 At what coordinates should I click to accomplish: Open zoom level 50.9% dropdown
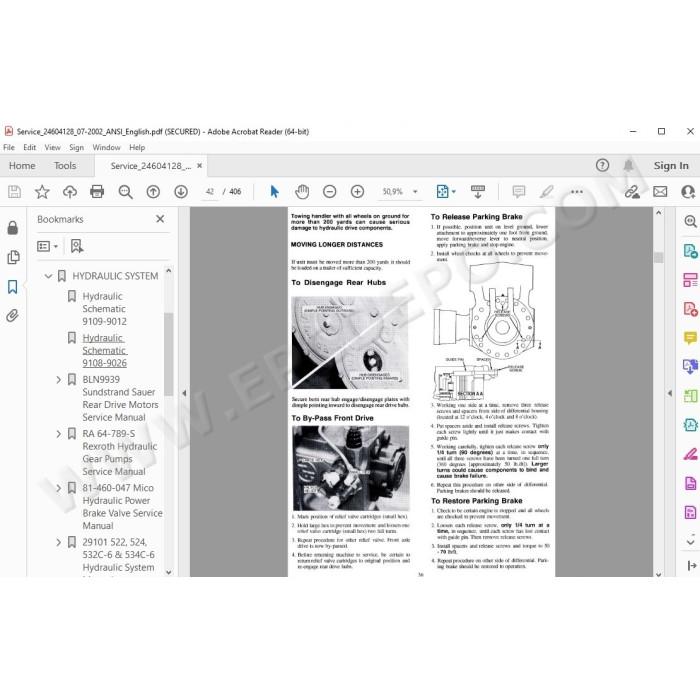click(x=415, y=192)
